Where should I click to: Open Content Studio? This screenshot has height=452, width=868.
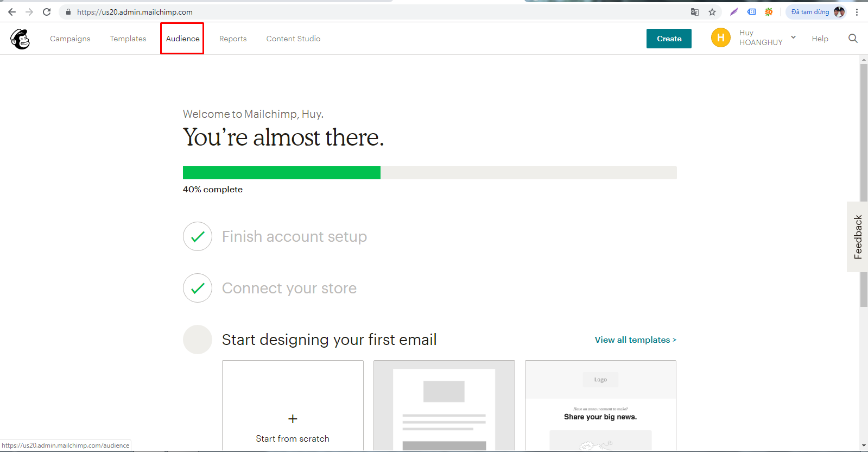point(293,39)
